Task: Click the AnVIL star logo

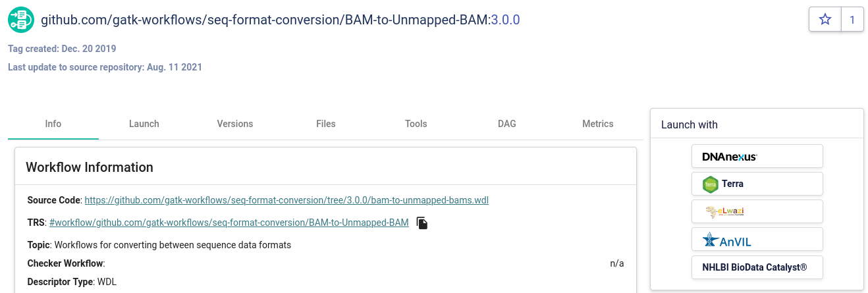Action: [x=710, y=240]
